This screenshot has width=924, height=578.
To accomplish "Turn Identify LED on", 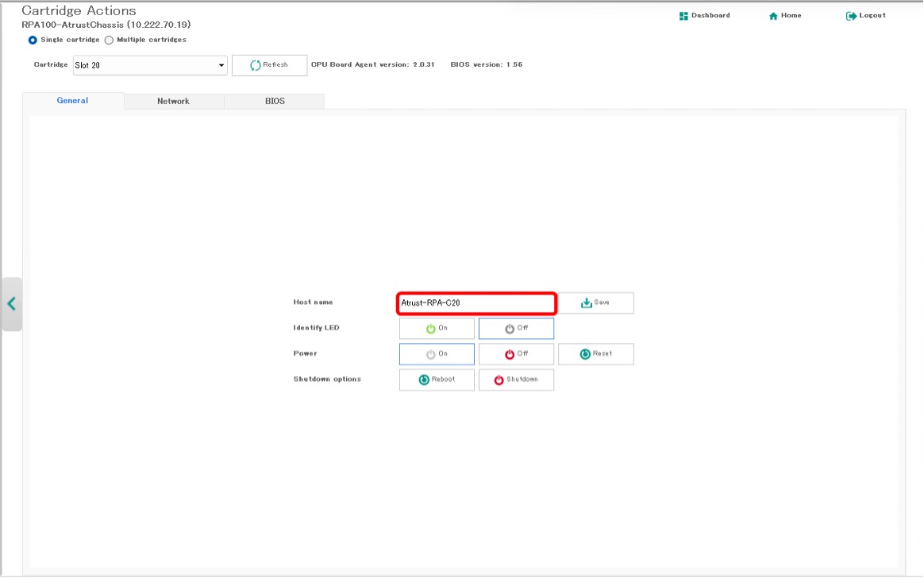I will (437, 328).
